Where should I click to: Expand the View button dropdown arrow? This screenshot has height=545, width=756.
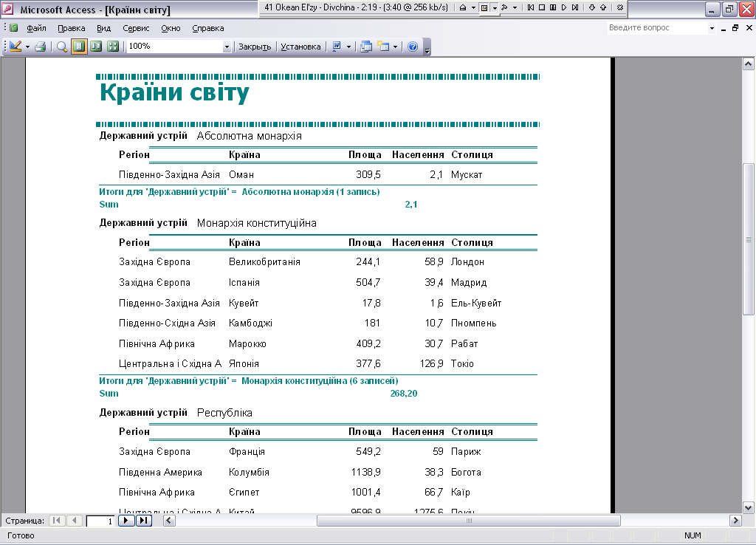(x=27, y=47)
